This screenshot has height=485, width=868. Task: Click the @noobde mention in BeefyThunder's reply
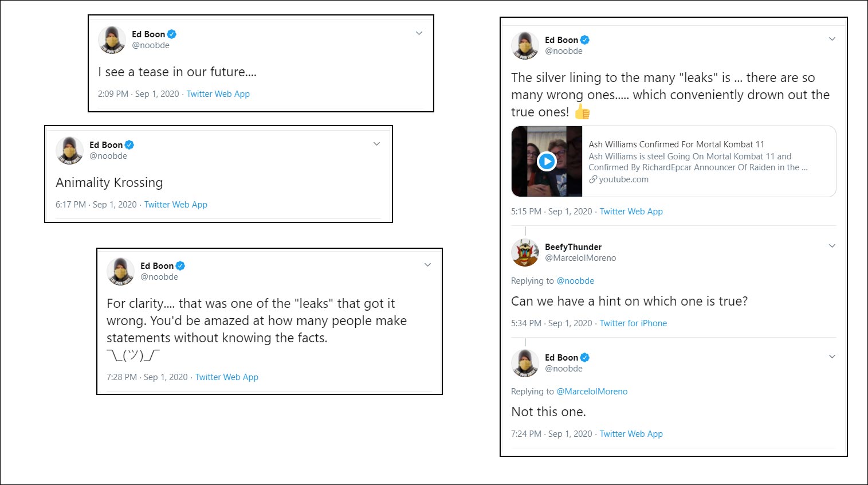[x=575, y=280]
